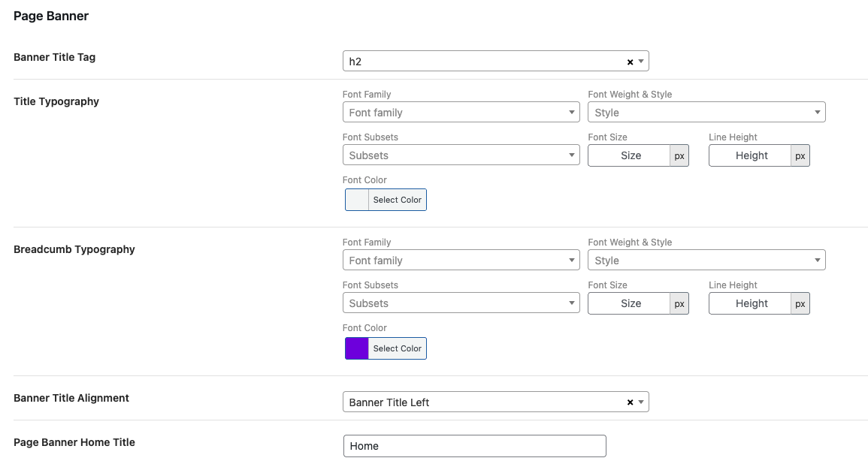
Task: Open Title Typography Font Subsets dropdown
Action: point(460,155)
